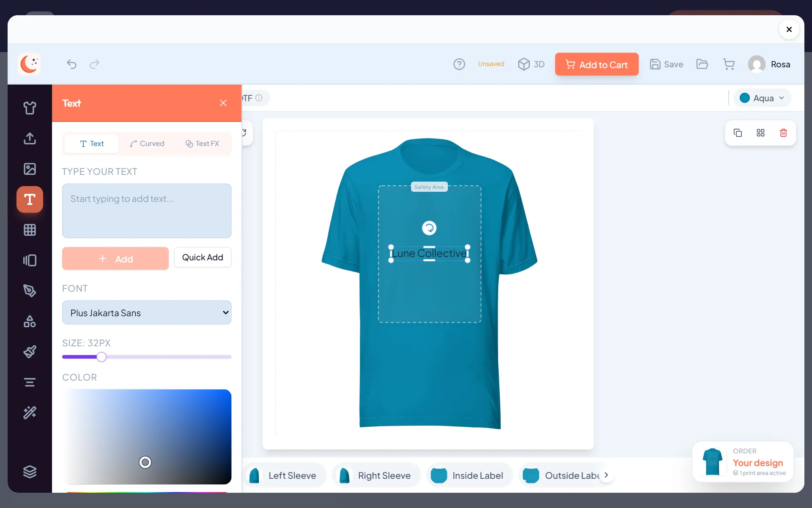Click the Add to Cart button
The image size is (812, 508).
click(x=597, y=64)
